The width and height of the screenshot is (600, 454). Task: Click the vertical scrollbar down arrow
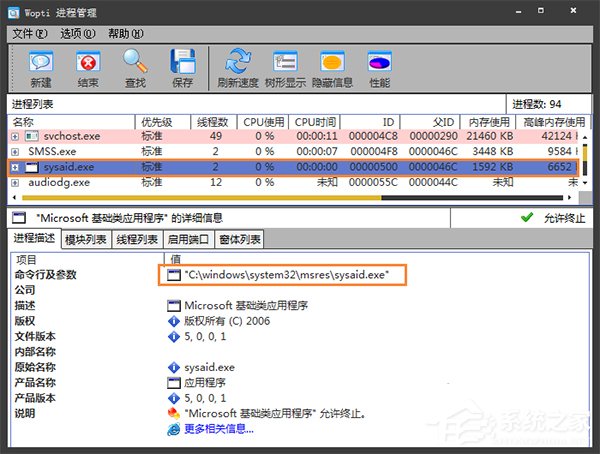click(x=585, y=183)
